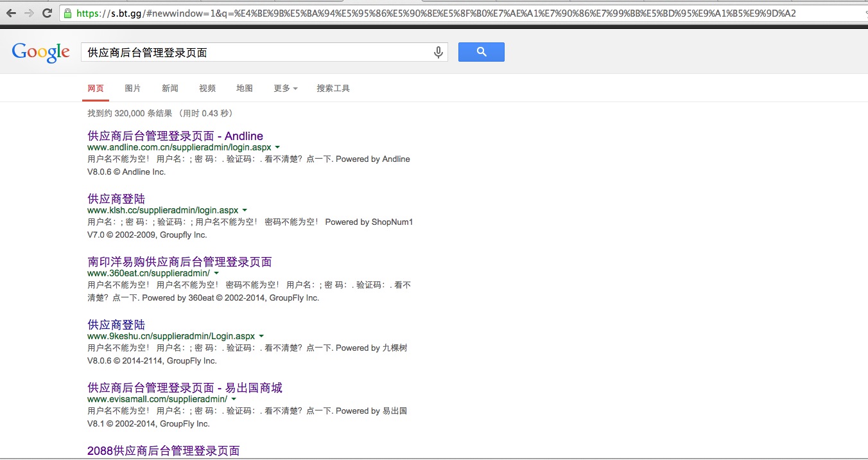Open 搜索工具 search tools

(x=333, y=89)
